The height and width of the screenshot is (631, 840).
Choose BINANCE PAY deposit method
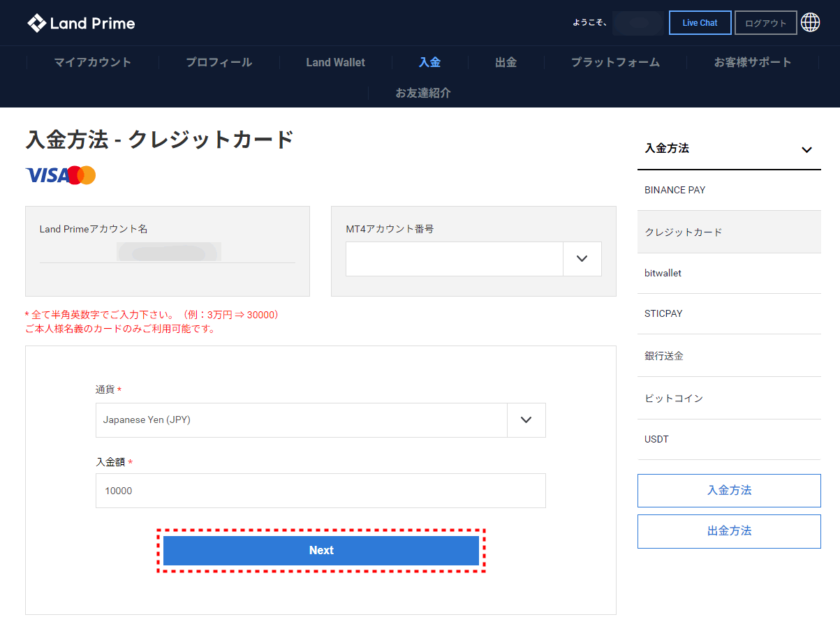click(729, 190)
